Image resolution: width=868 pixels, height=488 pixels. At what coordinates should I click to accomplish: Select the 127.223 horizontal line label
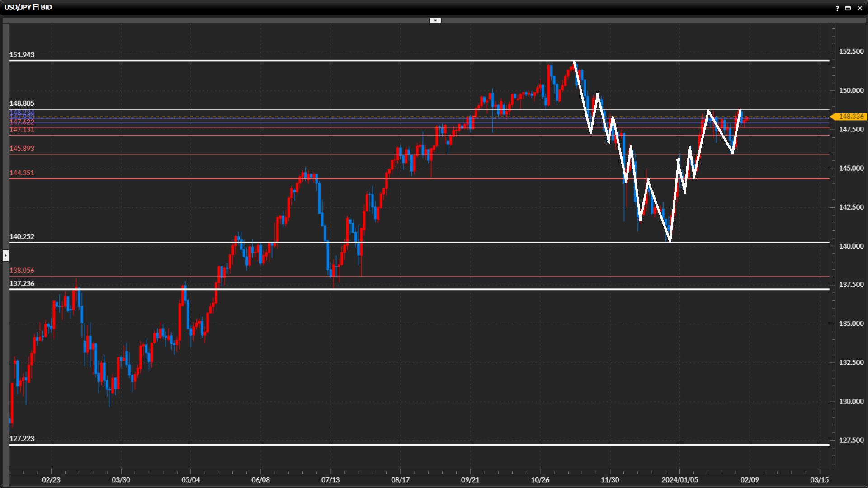(x=22, y=438)
